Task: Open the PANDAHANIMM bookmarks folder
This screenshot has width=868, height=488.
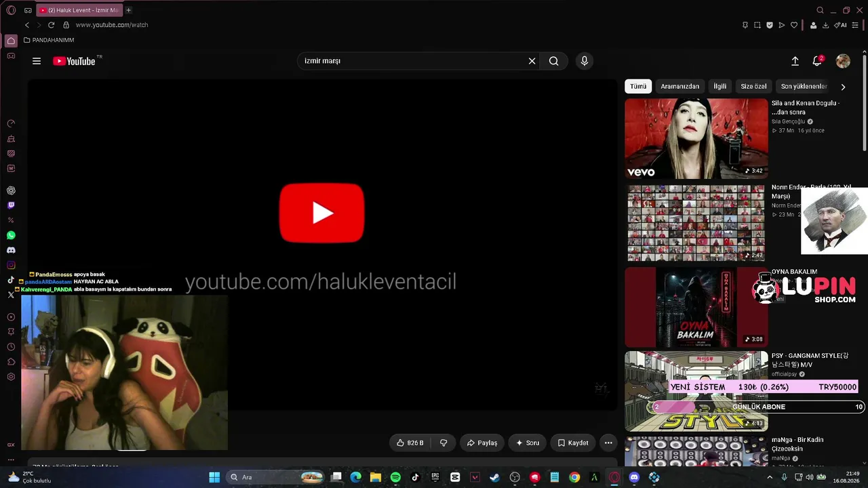Action: [x=49, y=40]
